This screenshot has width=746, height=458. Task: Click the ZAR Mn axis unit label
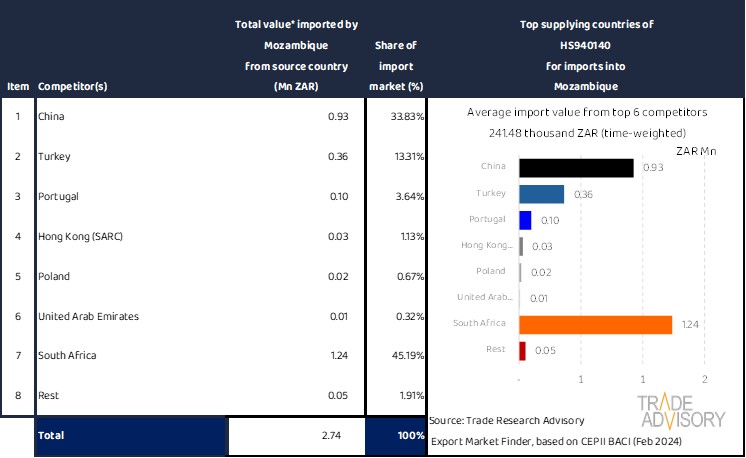[x=696, y=150]
